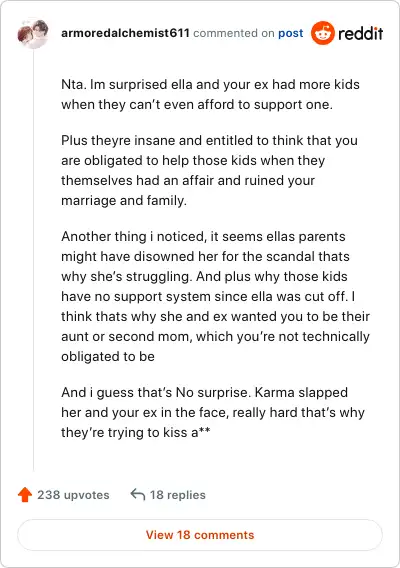The image size is (400, 568).
Task: Click the reddit wordmark next to the logo
Action: pos(361,33)
